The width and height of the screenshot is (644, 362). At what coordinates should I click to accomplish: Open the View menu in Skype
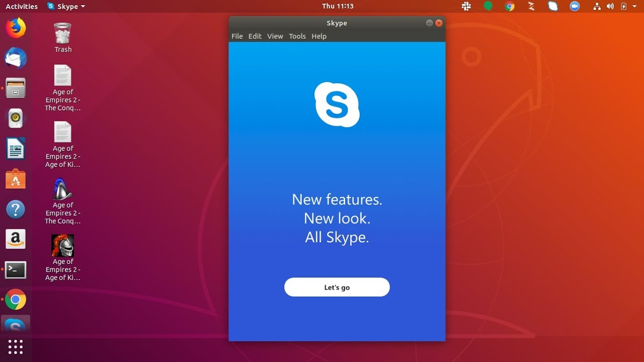coord(275,36)
